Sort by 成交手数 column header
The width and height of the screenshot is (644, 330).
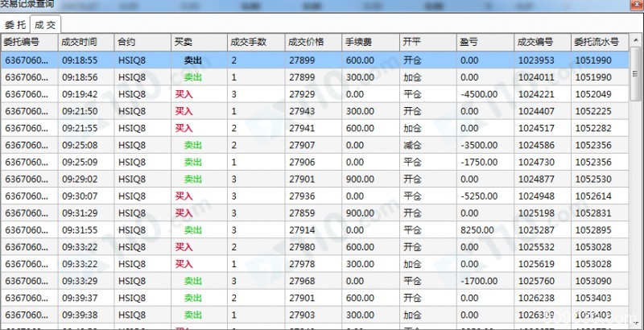pos(256,42)
